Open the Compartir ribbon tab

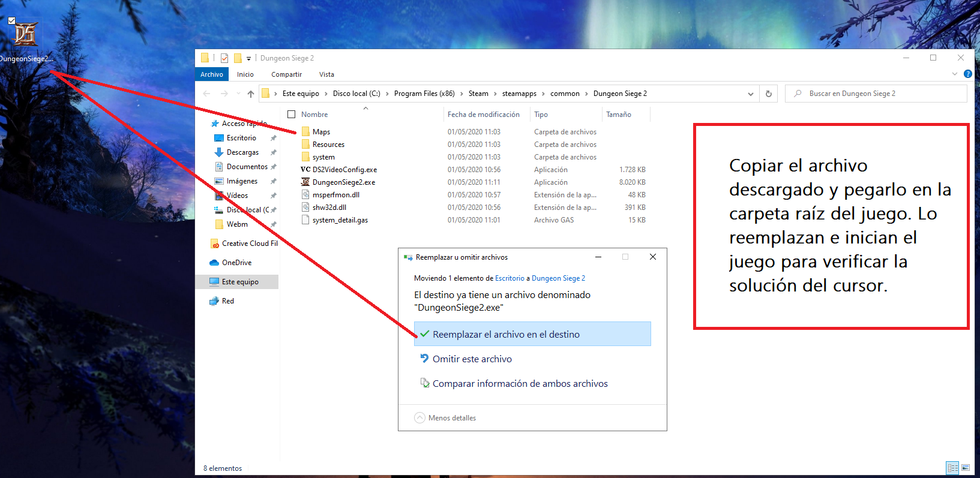pyautogui.click(x=286, y=74)
